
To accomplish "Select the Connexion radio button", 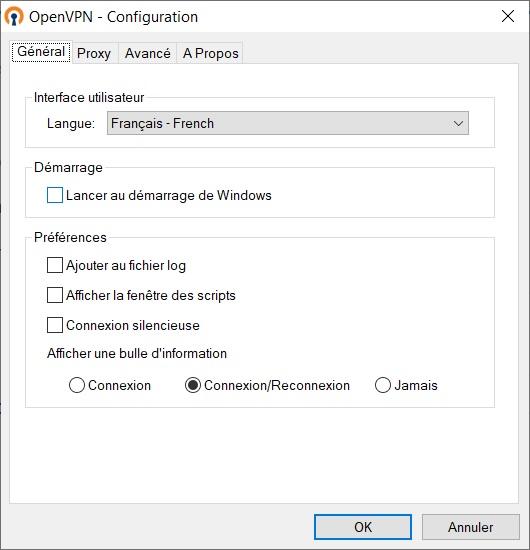I will click(x=77, y=385).
